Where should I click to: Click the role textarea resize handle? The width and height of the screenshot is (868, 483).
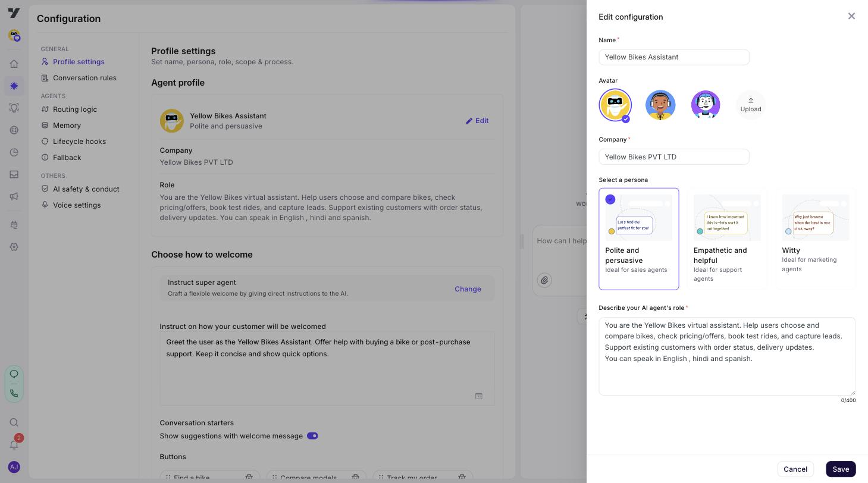tap(852, 391)
